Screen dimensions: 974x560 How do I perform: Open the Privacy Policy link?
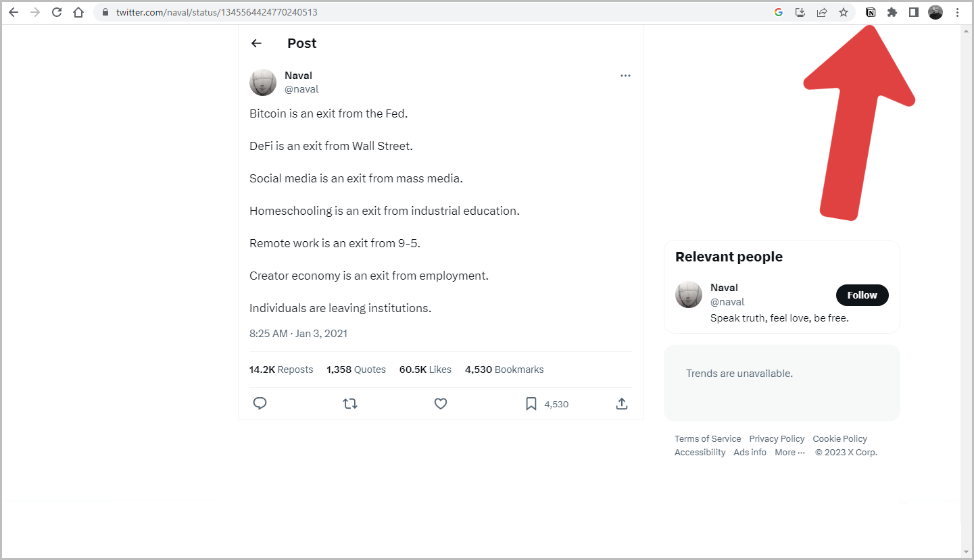tap(777, 438)
